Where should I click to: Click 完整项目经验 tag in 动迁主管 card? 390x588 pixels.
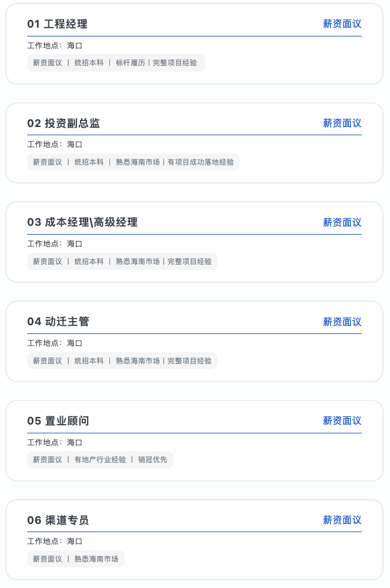[189, 361]
